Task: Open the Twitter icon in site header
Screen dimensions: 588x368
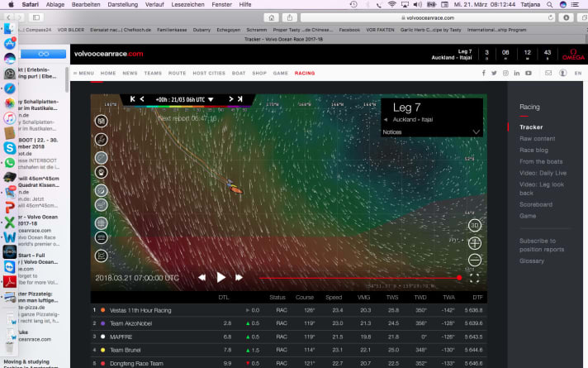Action: tap(494, 74)
